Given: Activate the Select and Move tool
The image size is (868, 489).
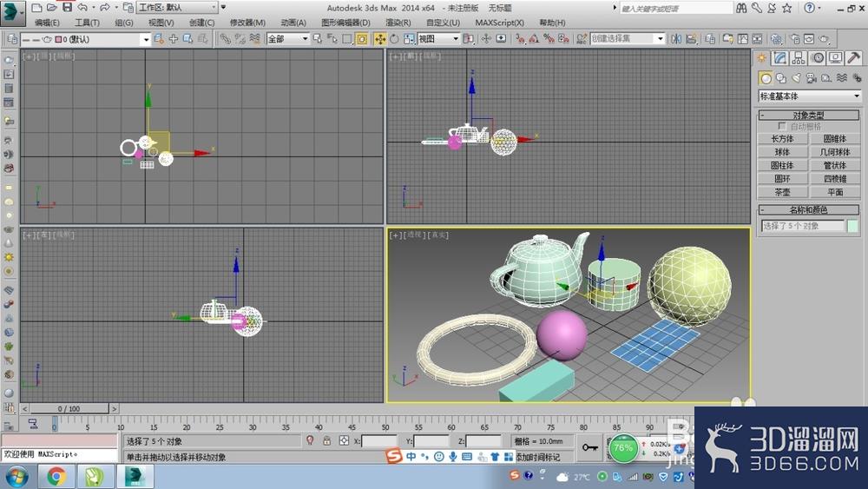Looking at the screenshot, I should [380, 39].
